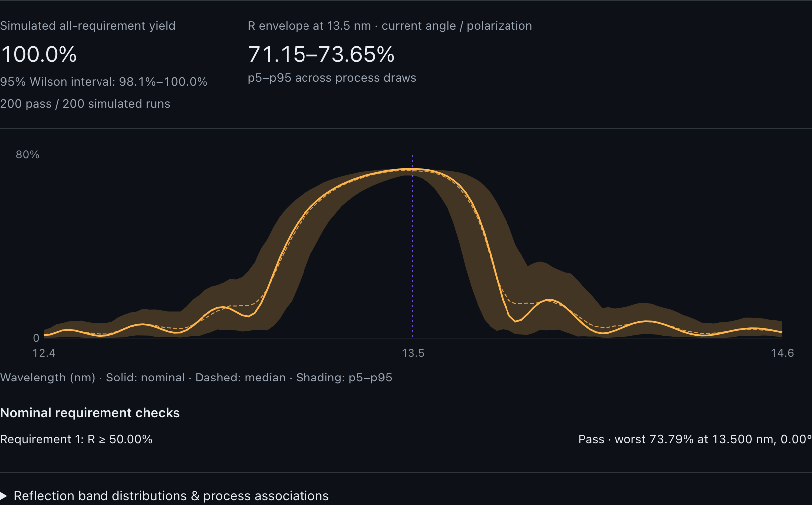
Task: Click Requirement 1: R ≥ 50.00% row label
Action: point(76,439)
